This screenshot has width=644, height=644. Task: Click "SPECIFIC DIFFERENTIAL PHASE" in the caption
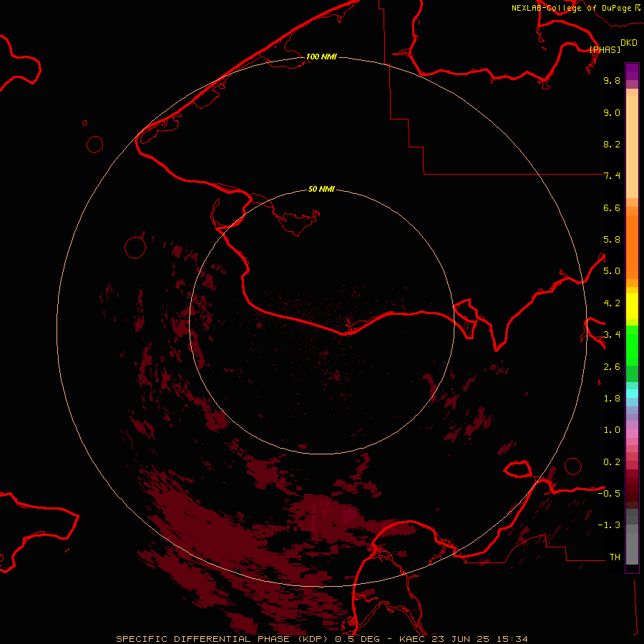click(203, 639)
